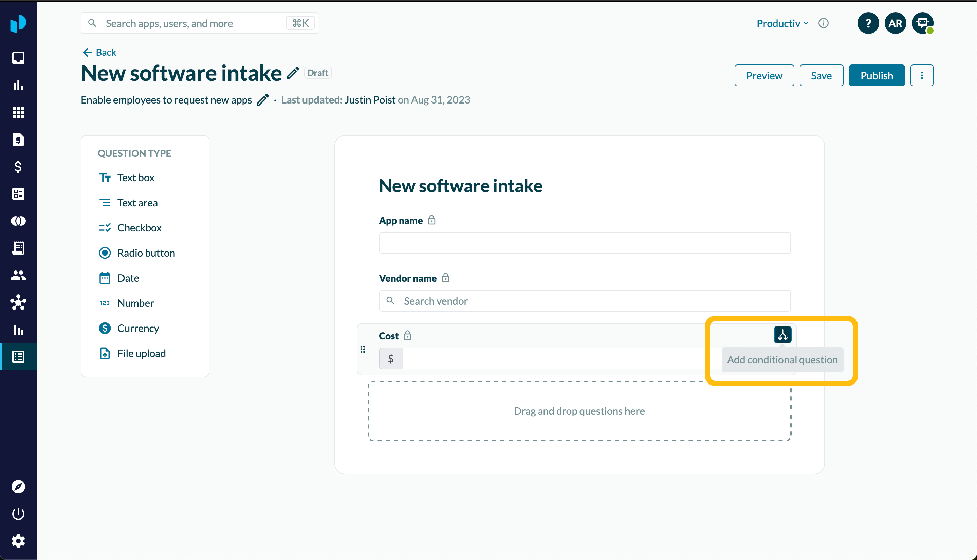Open the settings gear in sidebar

click(x=18, y=541)
